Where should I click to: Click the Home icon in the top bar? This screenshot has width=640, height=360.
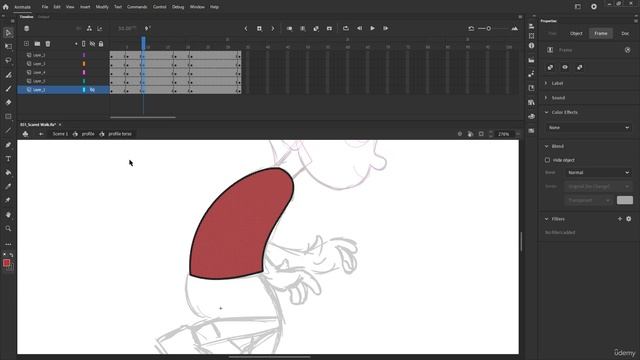[6, 7]
